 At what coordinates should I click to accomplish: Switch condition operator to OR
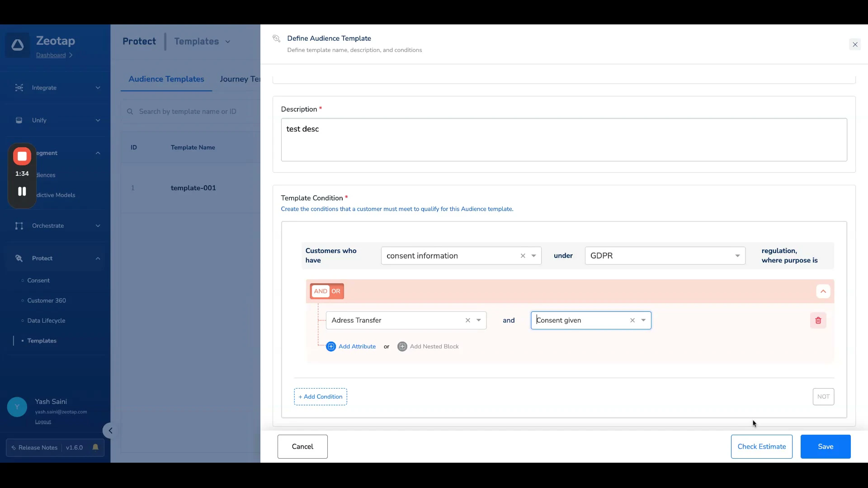[336, 291]
